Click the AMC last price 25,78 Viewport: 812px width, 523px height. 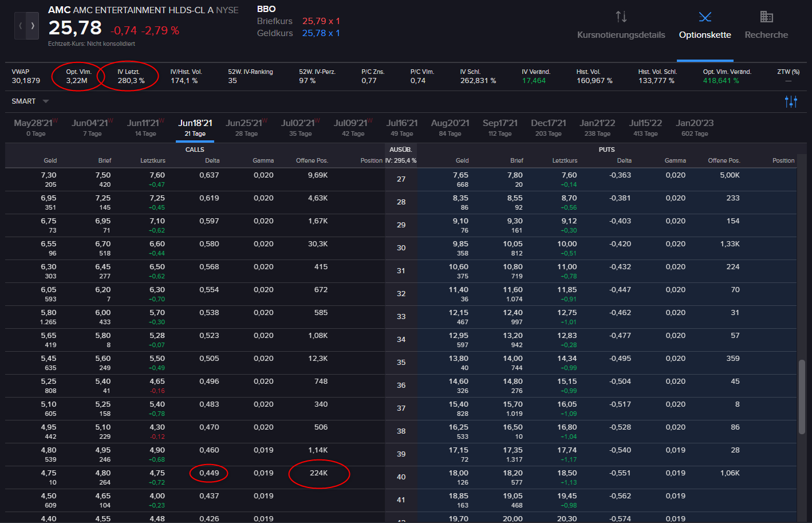coord(75,27)
